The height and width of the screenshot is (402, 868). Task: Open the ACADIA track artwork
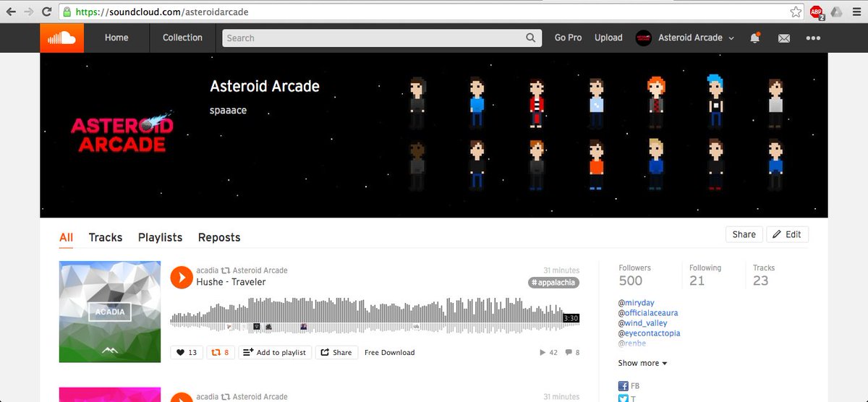point(110,312)
